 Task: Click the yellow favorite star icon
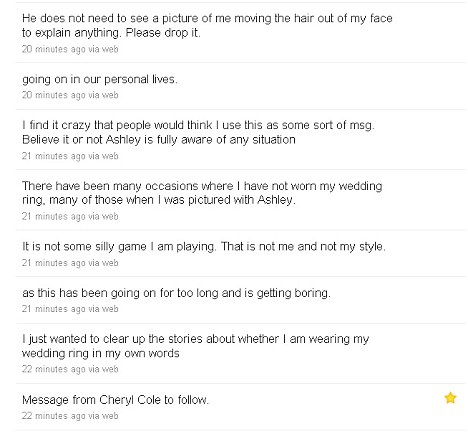coord(450,398)
